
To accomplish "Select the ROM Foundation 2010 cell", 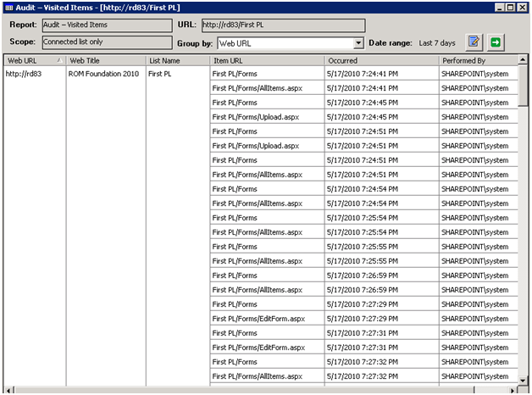I will (103, 74).
